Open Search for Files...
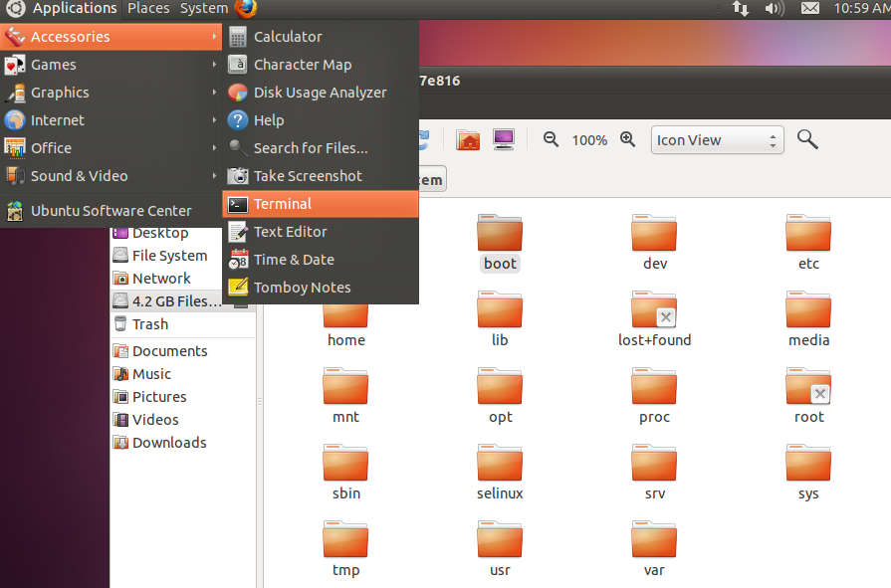 [x=321, y=147]
